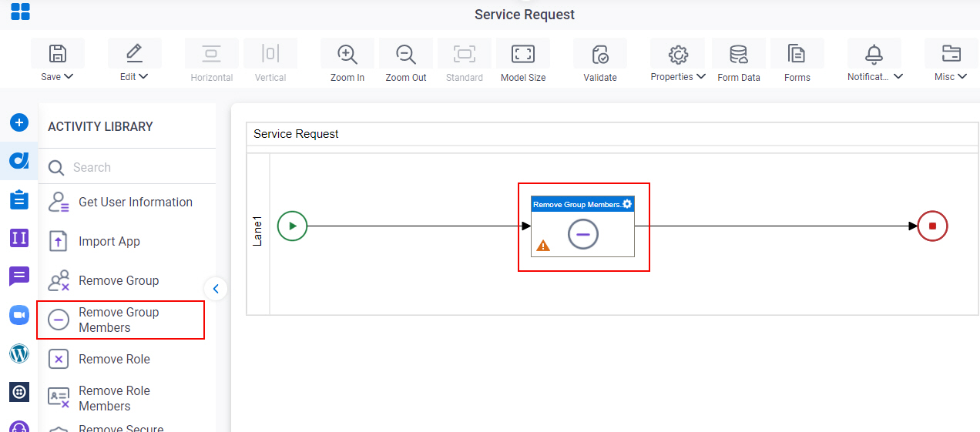Select Remove Group Members activity in library
The image size is (980, 432).
pos(120,320)
